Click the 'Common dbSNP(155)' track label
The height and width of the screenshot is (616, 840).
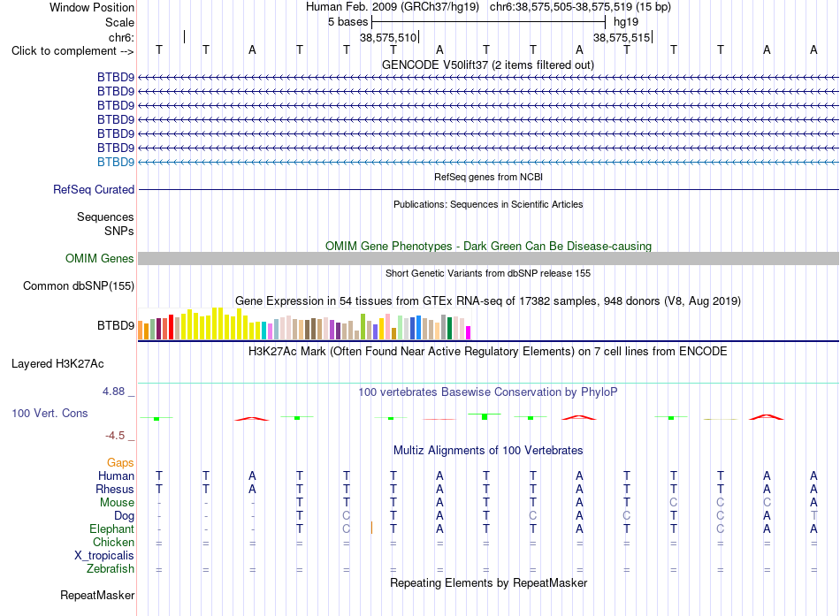click(78, 286)
